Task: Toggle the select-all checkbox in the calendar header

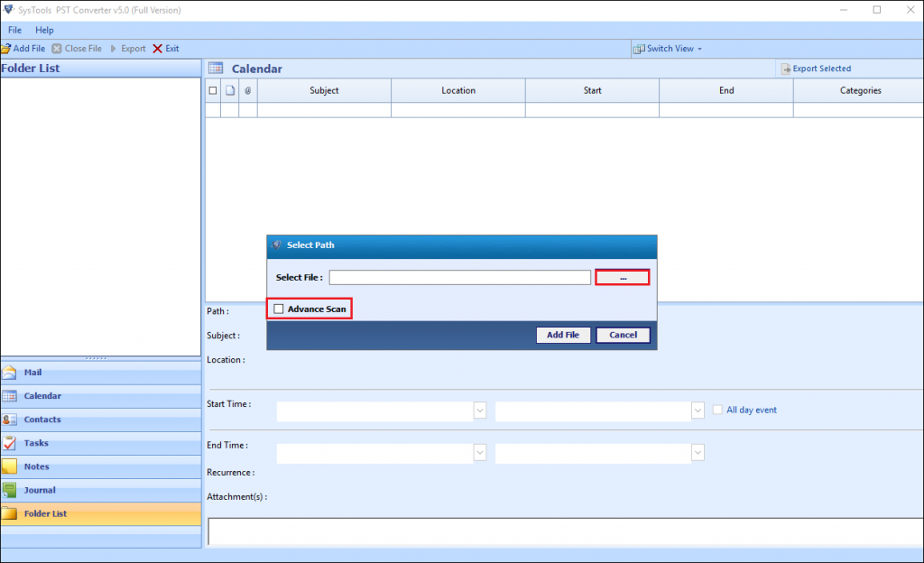Action: (213, 90)
